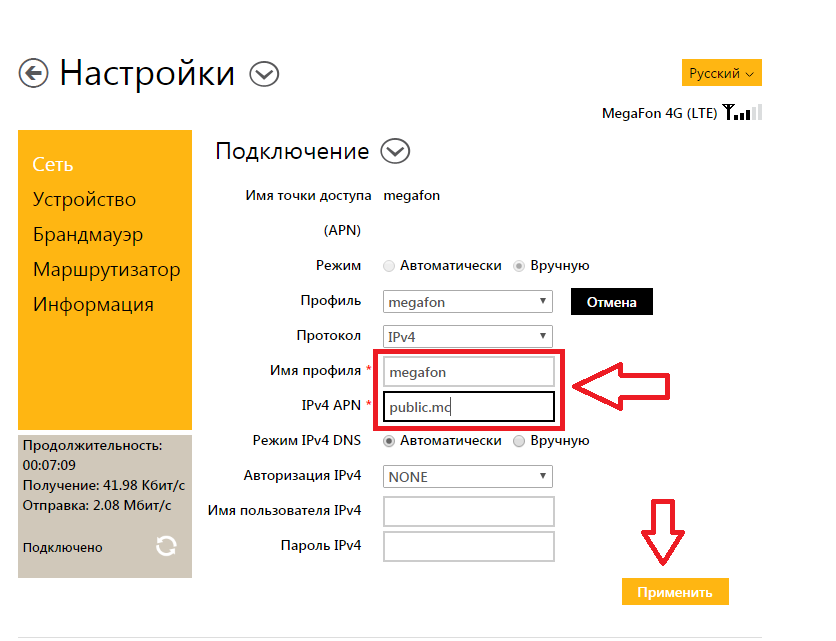Click the Пароль IPv4 field
Image resolution: width=836 pixels, height=641 pixels.
pyautogui.click(x=469, y=547)
